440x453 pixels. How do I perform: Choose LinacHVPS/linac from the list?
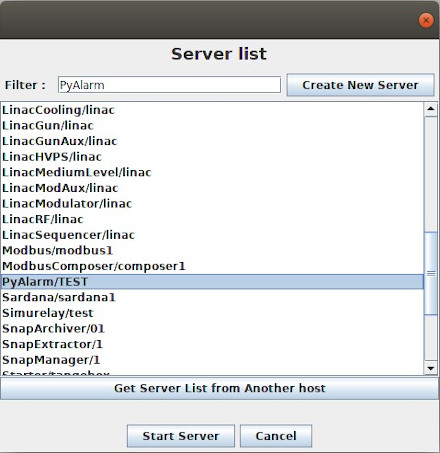212,157
